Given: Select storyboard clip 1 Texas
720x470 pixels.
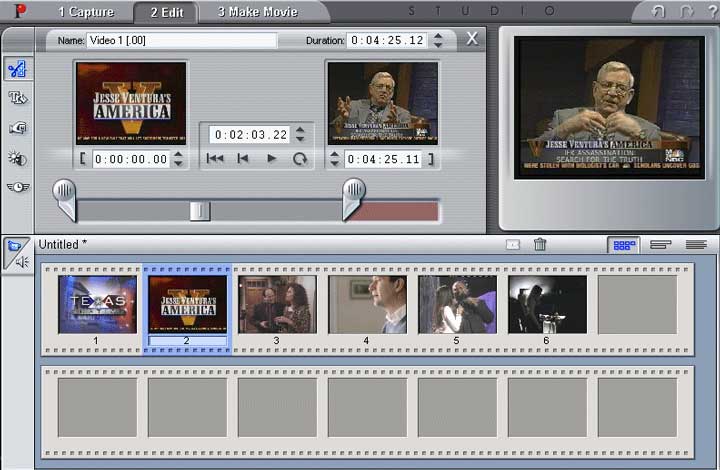Looking at the screenshot, I should (x=97, y=304).
